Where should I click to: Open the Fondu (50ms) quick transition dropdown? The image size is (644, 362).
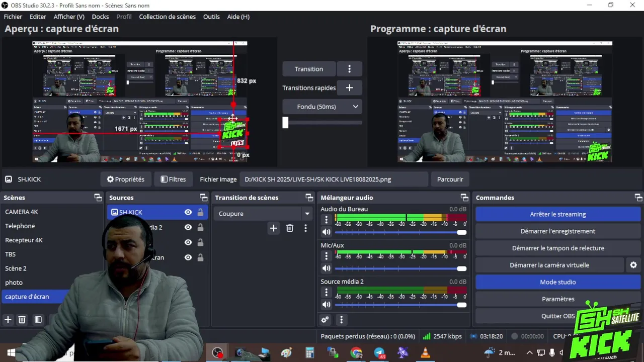[x=322, y=107]
